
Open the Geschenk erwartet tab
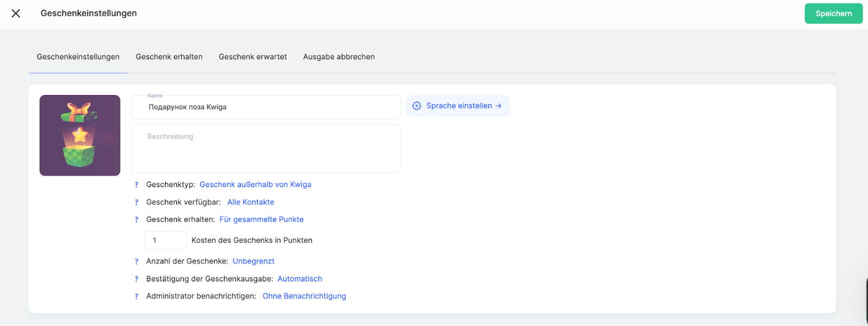pos(253,57)
